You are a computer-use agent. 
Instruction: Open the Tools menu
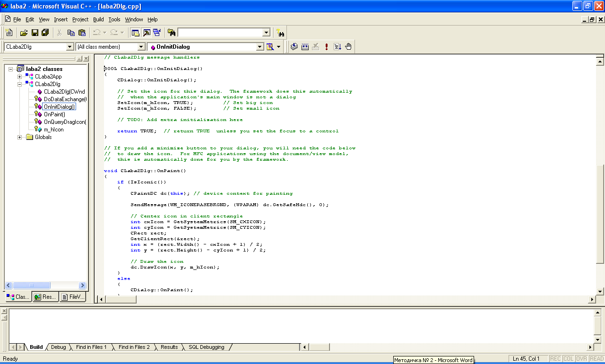pos(114,19)
